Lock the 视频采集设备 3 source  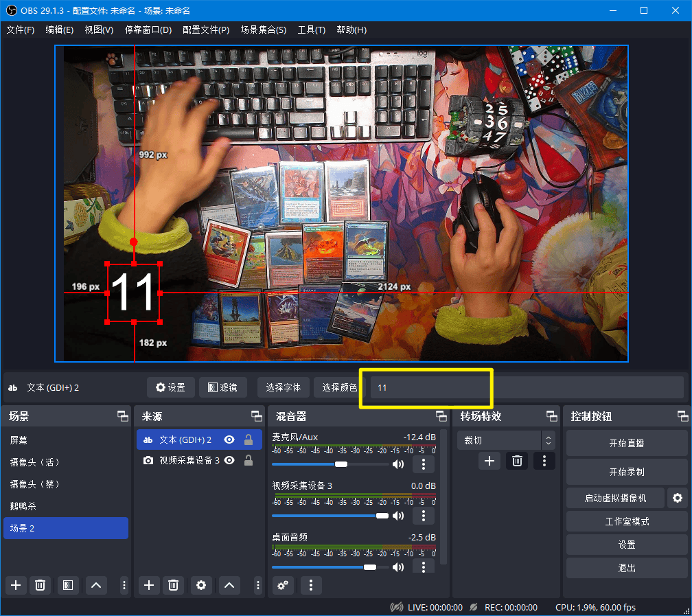click(x=249, y=461)
